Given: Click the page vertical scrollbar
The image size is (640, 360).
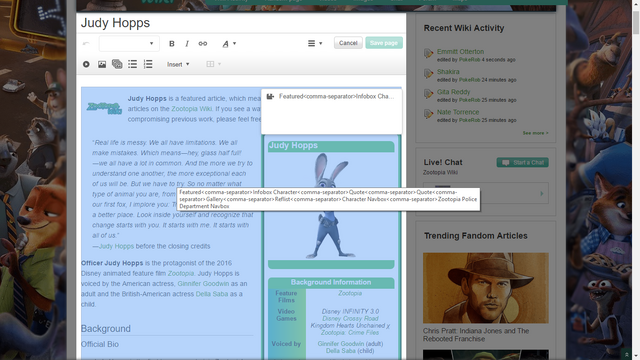Looking at the screenshot, I should [x=636, y=22].
